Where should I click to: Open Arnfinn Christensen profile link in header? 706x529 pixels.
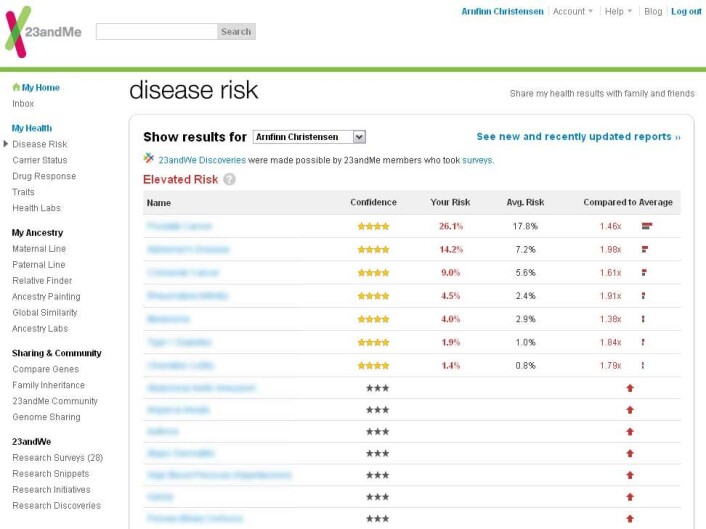pos(502,11)
